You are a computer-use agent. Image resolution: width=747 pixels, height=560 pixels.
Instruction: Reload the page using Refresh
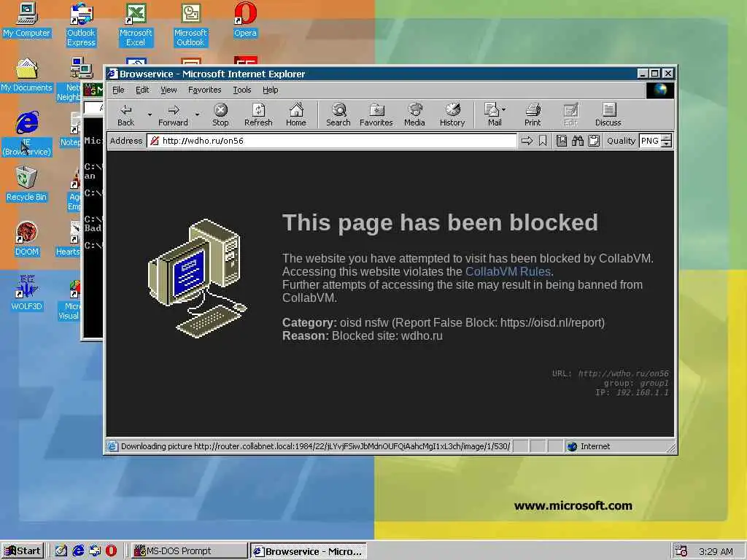[258, 114]
